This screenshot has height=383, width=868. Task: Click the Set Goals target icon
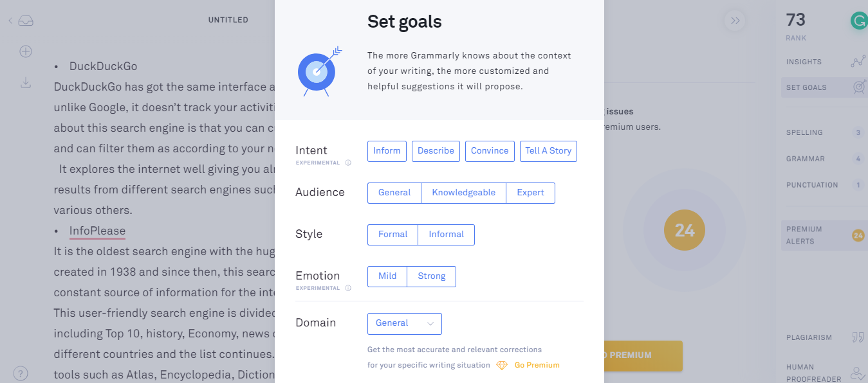858,87
